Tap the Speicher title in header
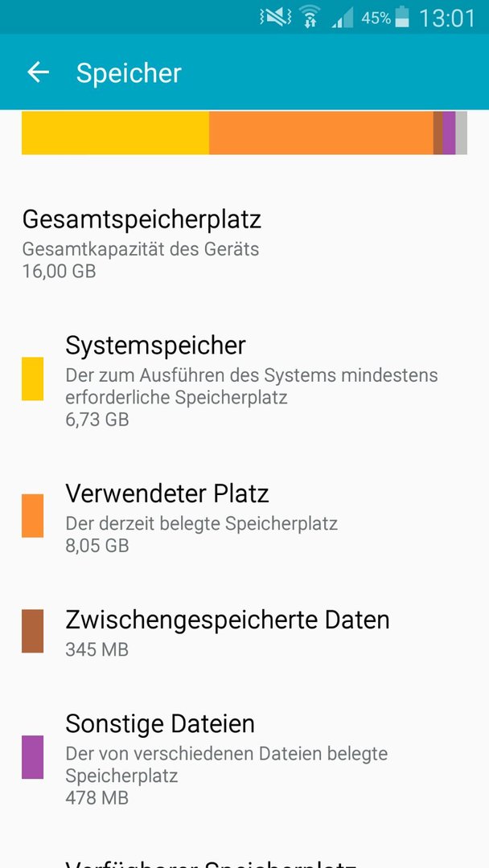Image resolution: width=489 pixels, height=868 pixels. 129,73
